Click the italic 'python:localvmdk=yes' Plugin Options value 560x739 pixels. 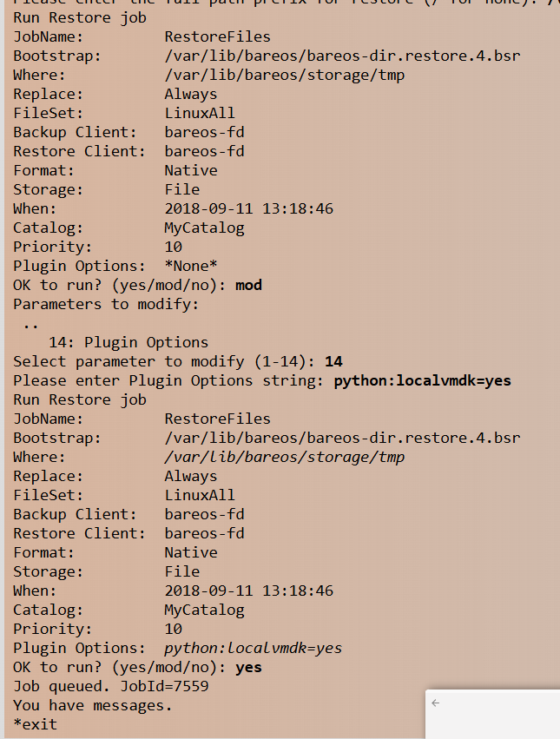click(254, 648)
